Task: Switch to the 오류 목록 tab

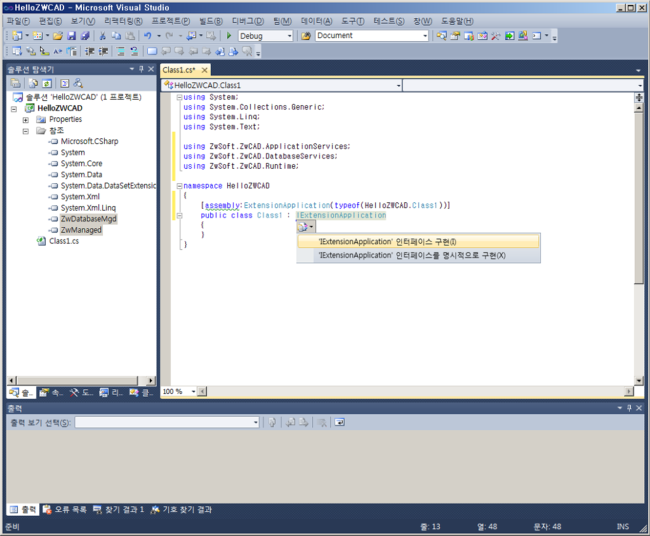Action: [x=65, y=509]
